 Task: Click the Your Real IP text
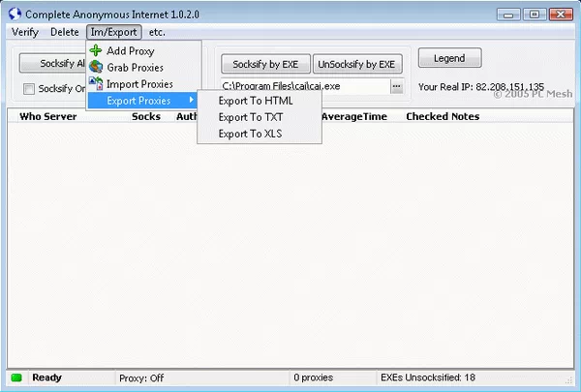481,87
